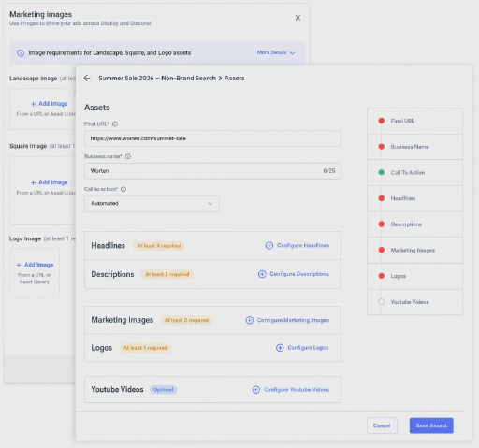The image size is (479, 448).
Task: Click the plus icon for Configure Headlines
Action: click(x=269, y=246)
